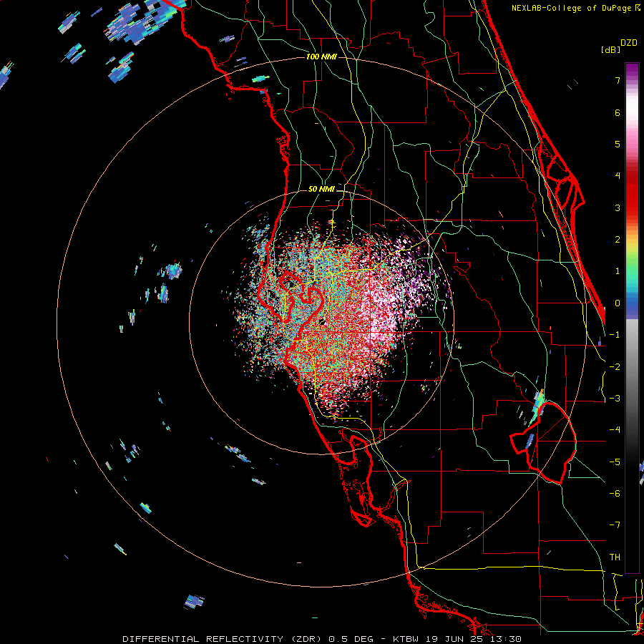Click the -7 value on the color scale

[x=615, y=525]
